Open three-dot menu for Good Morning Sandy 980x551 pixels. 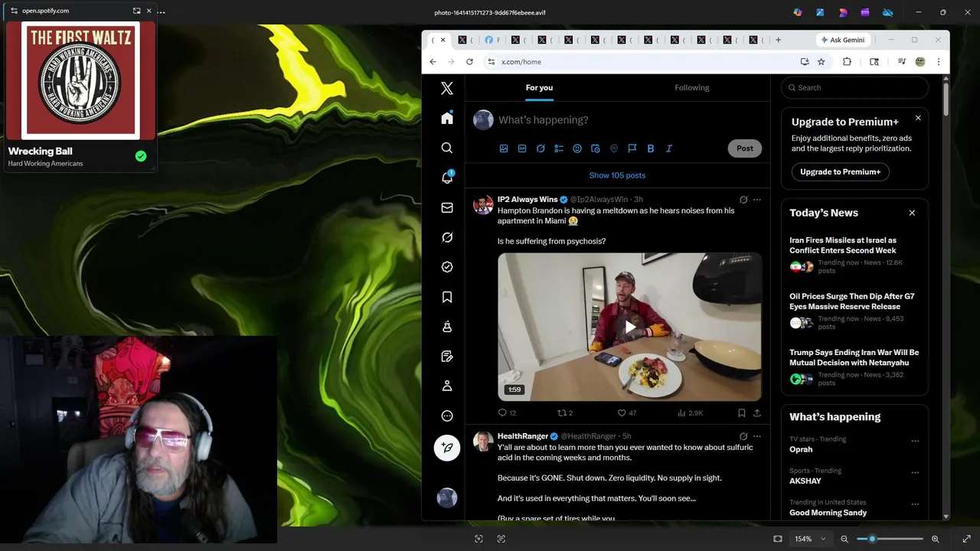(915, 504)
